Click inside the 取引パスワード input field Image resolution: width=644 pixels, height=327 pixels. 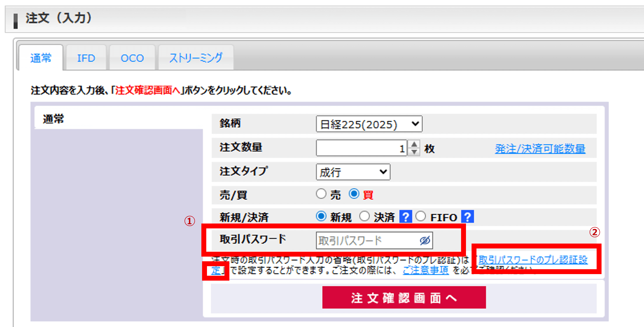click(x=363, y=240)
